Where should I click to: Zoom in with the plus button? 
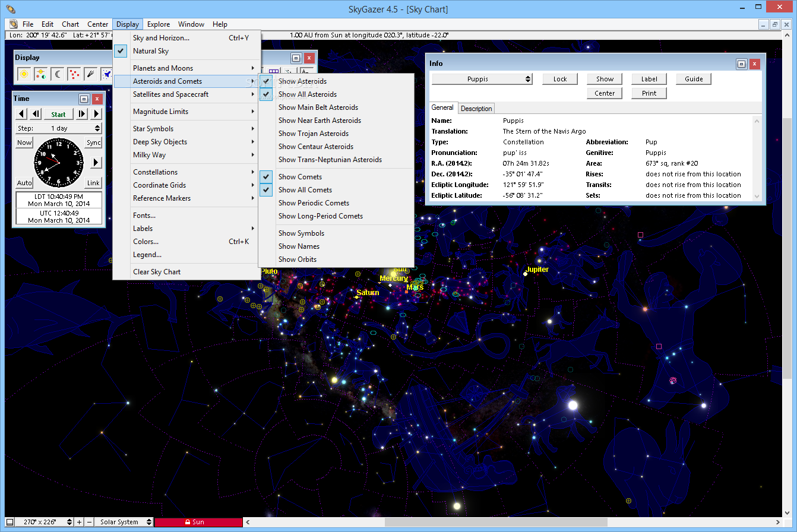[80, 522]
